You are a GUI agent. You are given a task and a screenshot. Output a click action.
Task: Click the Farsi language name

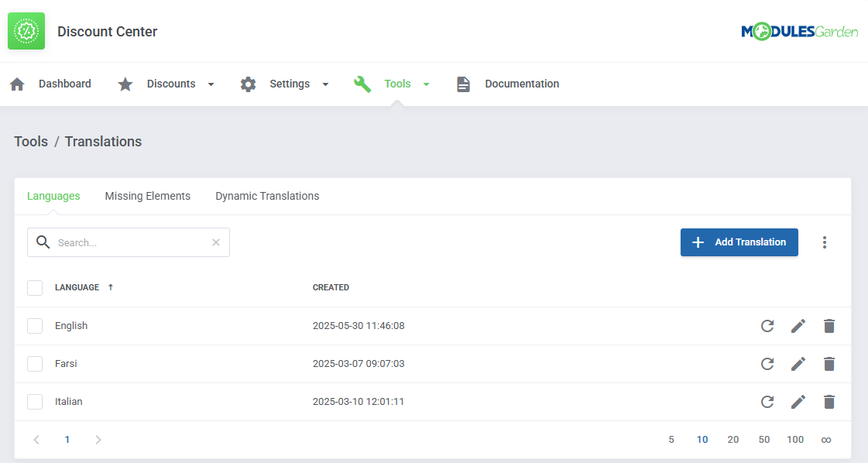(x=66, y=364)
